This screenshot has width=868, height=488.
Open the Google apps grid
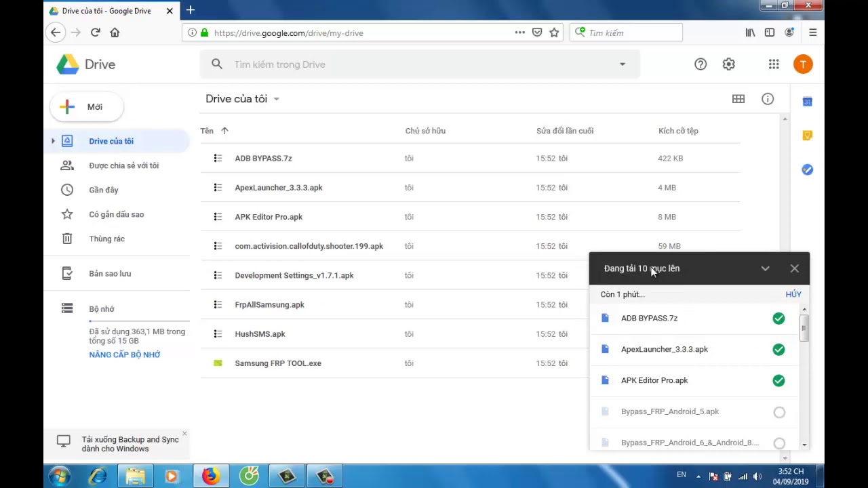774,64
